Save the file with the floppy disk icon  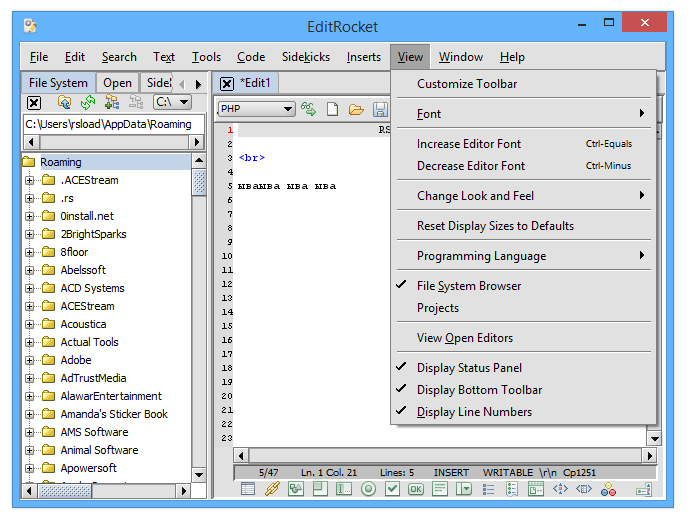pyautogui.click(x=380, y=109)
